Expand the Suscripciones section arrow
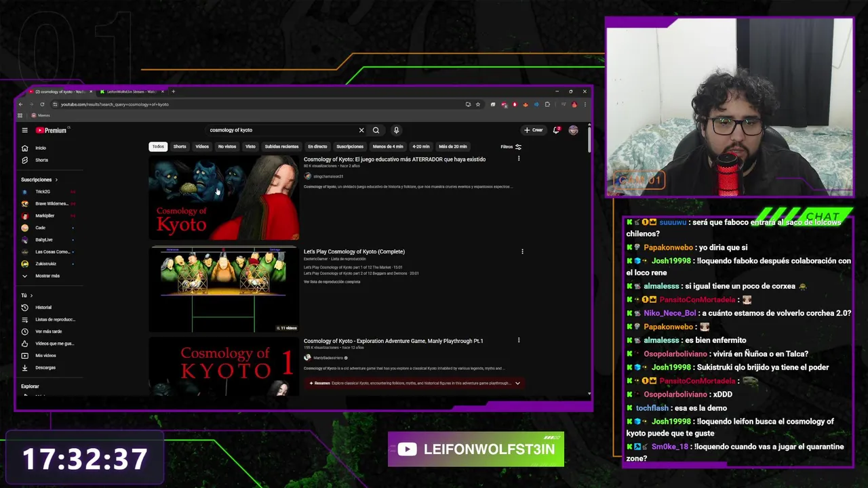 [56, 180]
